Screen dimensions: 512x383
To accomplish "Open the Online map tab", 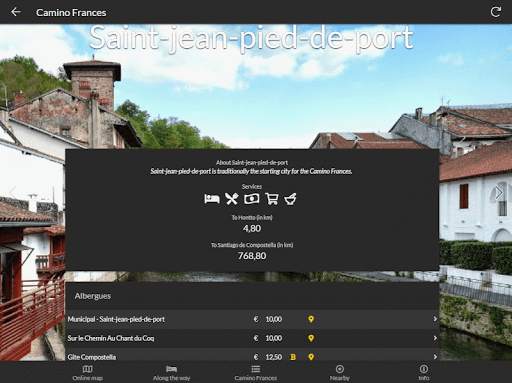I will (x=88, y=373).
